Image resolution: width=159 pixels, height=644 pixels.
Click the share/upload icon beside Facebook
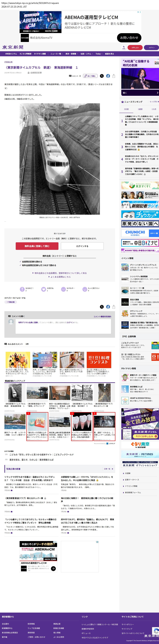pos(114,76)
